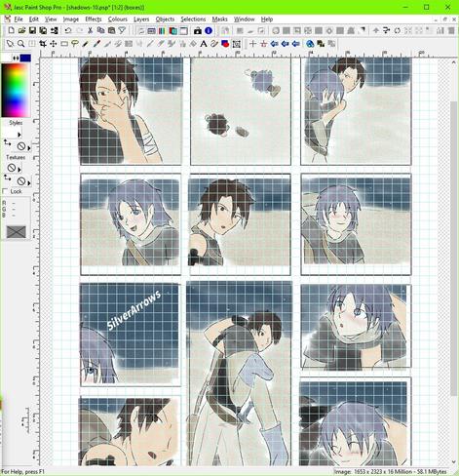Click the Save Copy As double-floppy icon

43,30
